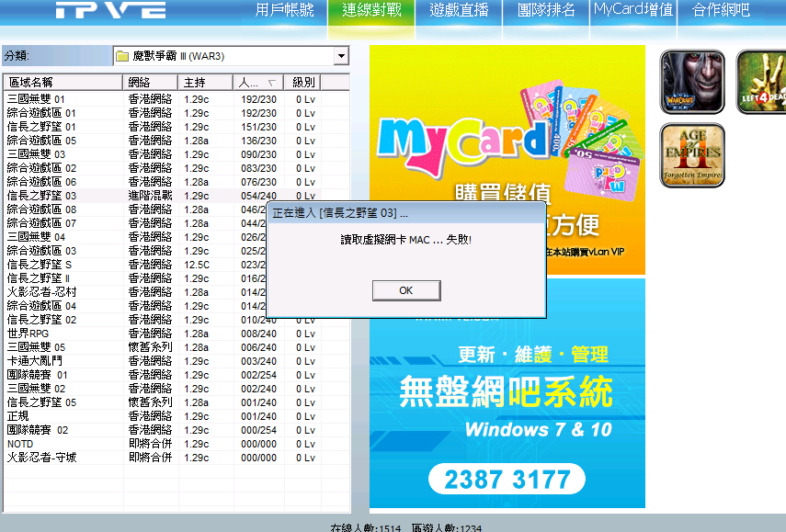Open the Left 4 Dead game icon
The width and height of the screenshot is (786, 532).
(x=762, y=82)
